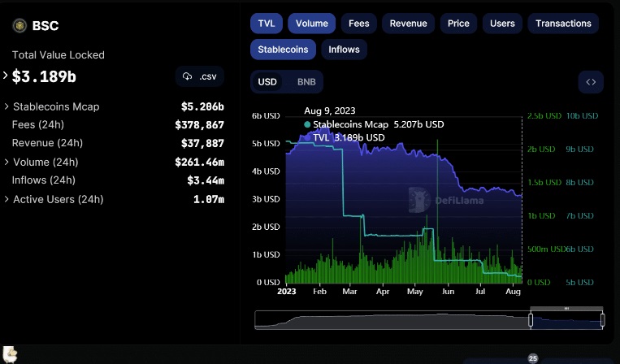Click the small avatar icon at bottom left
This screenshot has width=620, height=364.
tap(10, 354)
